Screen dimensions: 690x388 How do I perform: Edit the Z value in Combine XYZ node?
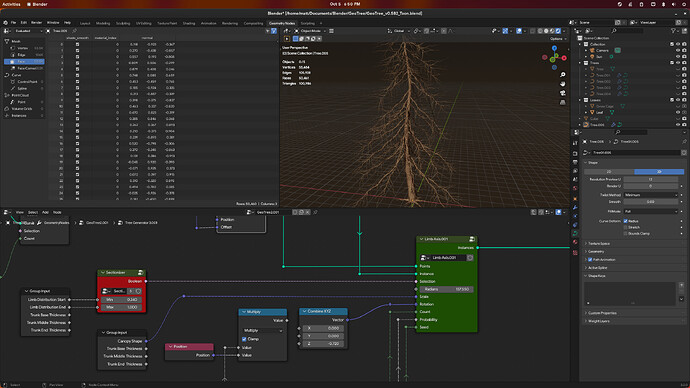coord(323,344)
